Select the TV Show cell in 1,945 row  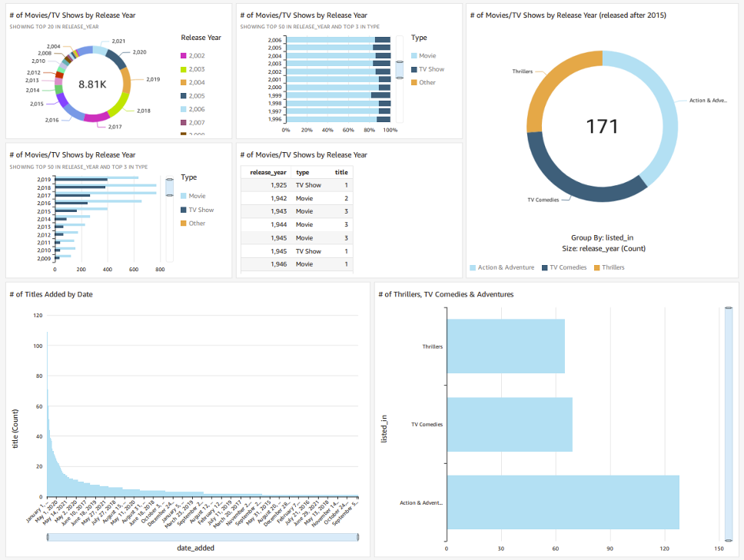(308, 251)
